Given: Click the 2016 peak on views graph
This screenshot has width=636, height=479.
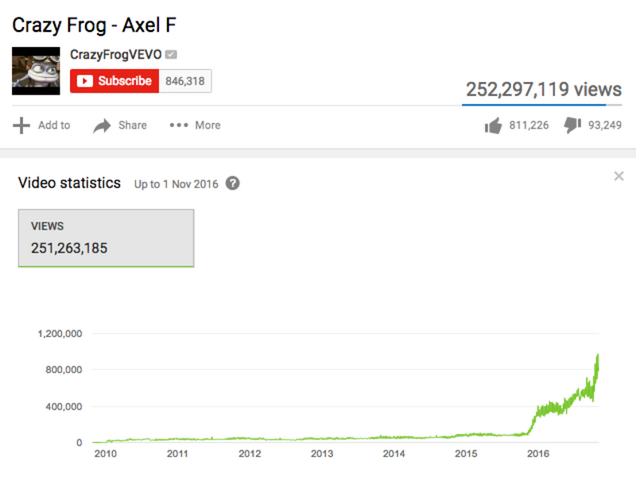Looking at the screenshot, I should [598, 355].
